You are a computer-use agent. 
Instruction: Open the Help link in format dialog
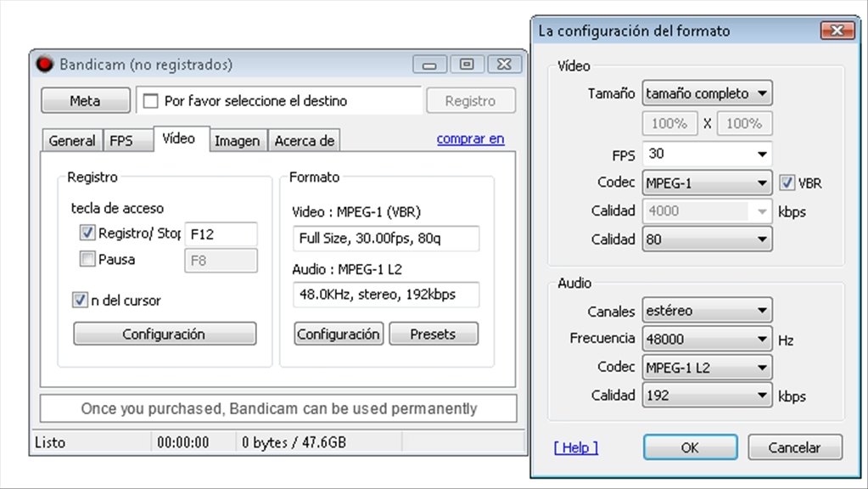(x=576, y=447)
